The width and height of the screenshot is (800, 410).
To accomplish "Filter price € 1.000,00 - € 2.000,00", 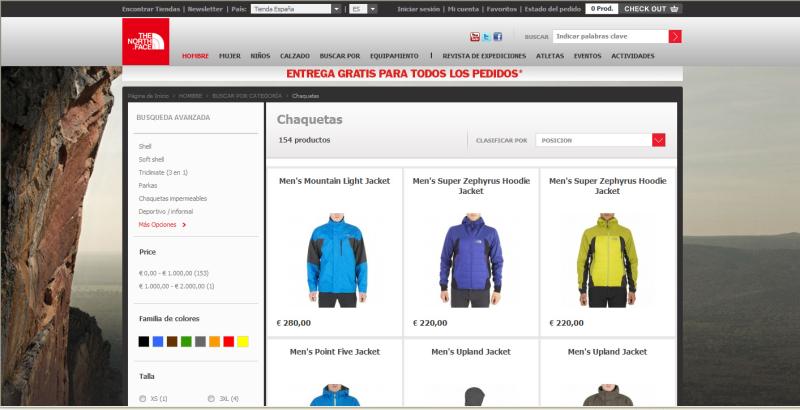I will tap(177, 287).
